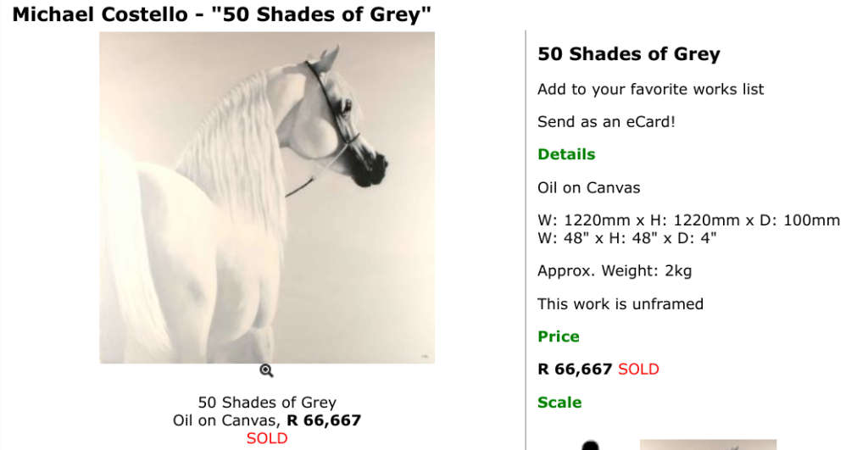This screenshot has height=450, width=868.
Task: Click the magnifier zoom icon below the painting
Action: 266,370
